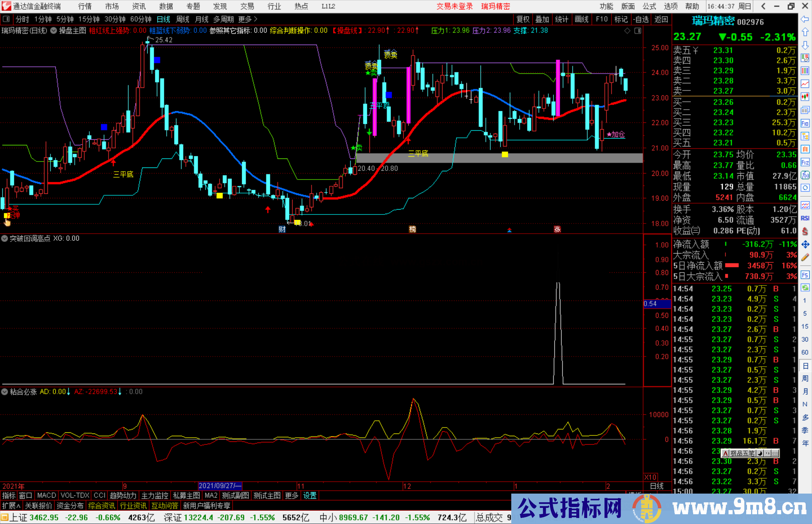Toggle the diamond marker icon at chart top-right
The width and height of the screenshot is (812, 524).
[x=627, y=31]
